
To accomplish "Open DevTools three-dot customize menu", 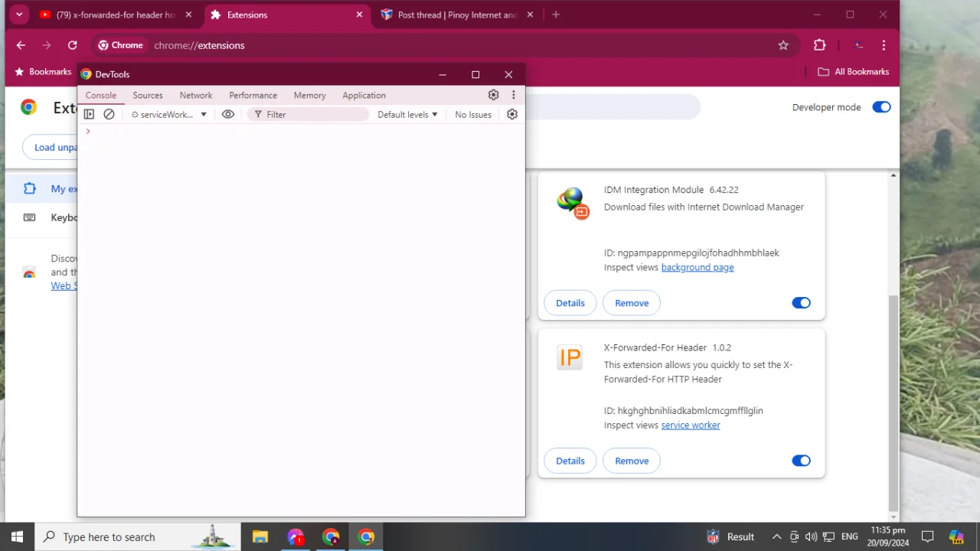I will [x=514, y=95].
